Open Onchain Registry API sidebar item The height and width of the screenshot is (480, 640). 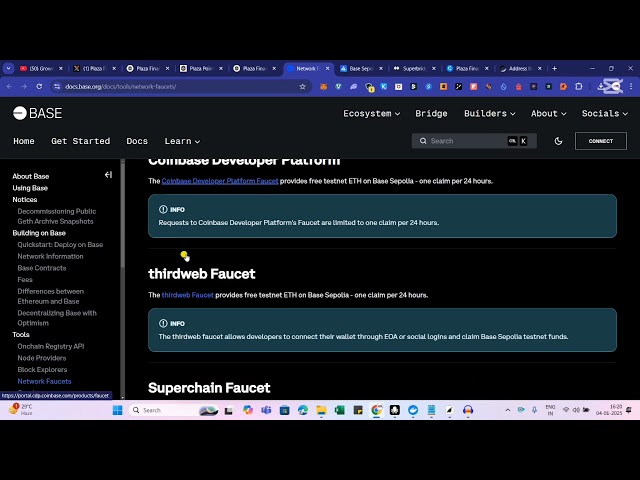coord(51,346)
